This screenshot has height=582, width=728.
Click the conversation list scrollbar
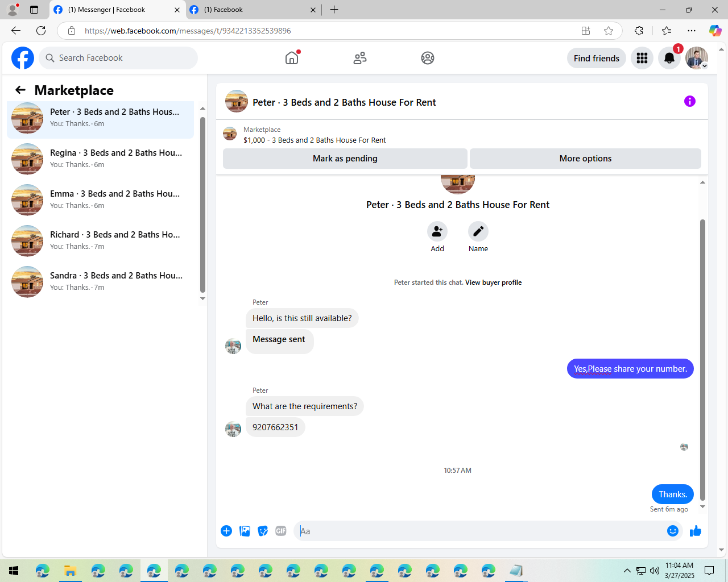point(202,205)
